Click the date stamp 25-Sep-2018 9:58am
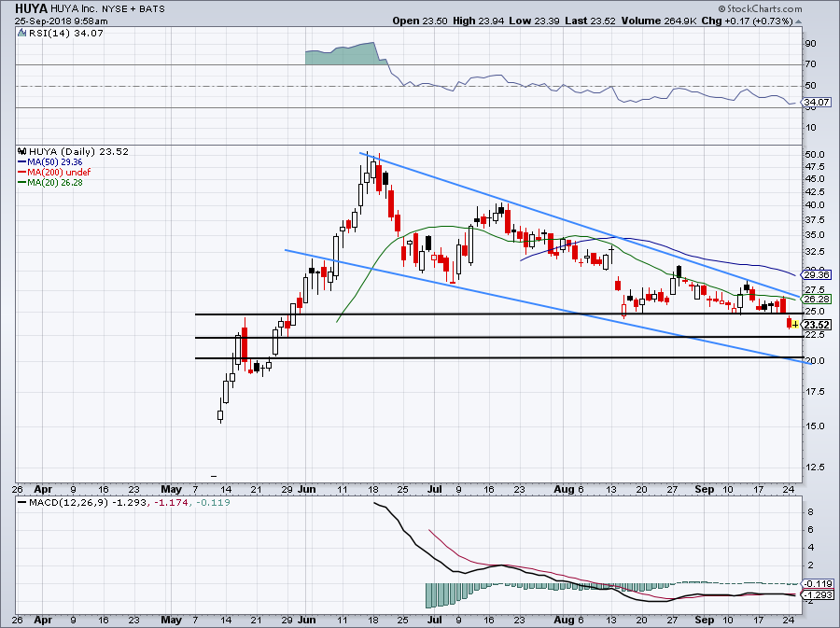Viewport: 840px width, 628px height. (61, 21)
